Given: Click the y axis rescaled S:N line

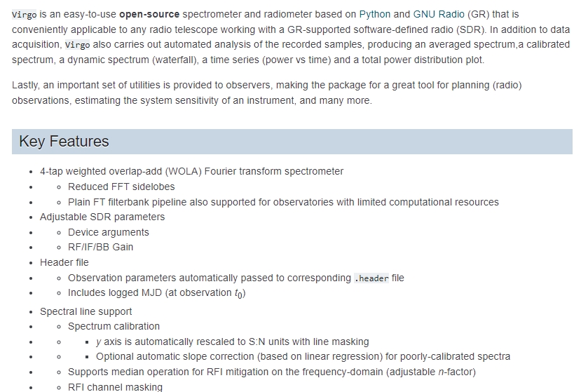Looking at the screenshot, I should pos(232,342).
